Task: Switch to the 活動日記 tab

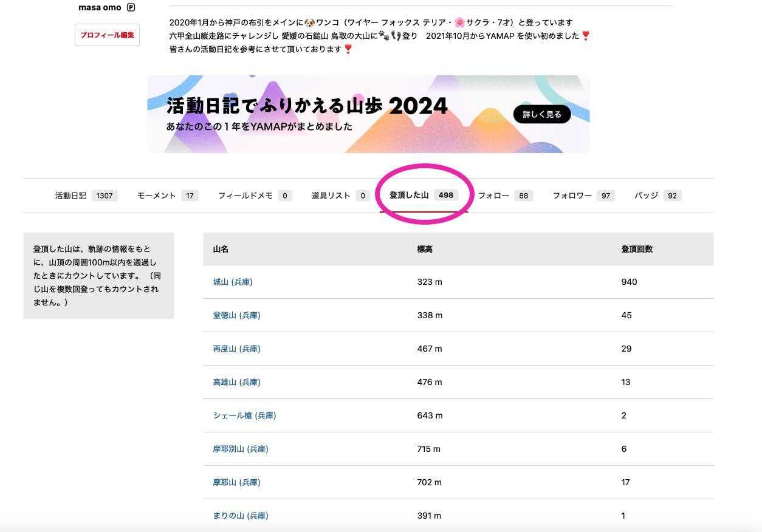Action: pos(86,196)
